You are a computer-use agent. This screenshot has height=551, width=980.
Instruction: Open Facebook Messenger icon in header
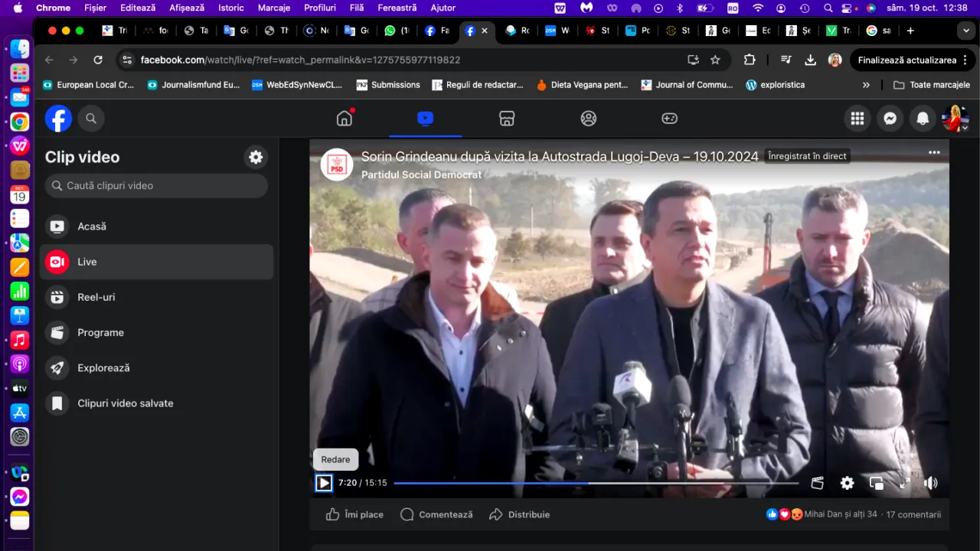coord(890,119)
